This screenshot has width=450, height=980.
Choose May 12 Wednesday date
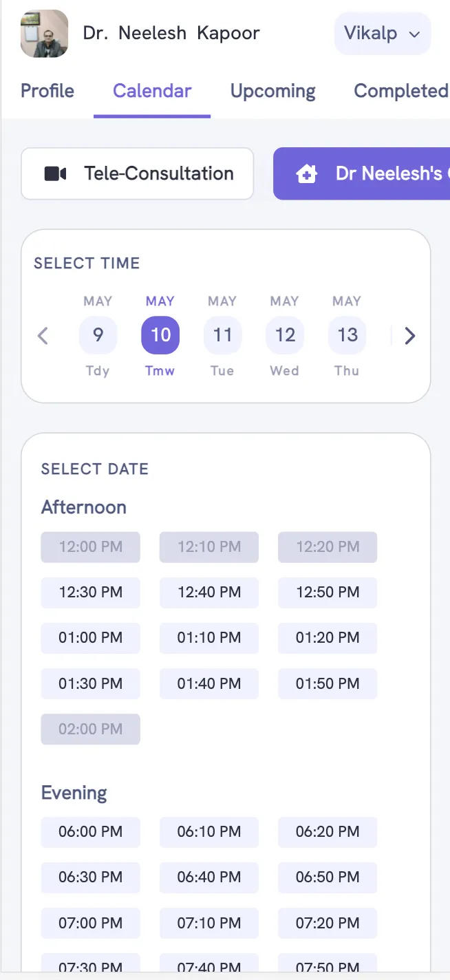tap(285, 335)
